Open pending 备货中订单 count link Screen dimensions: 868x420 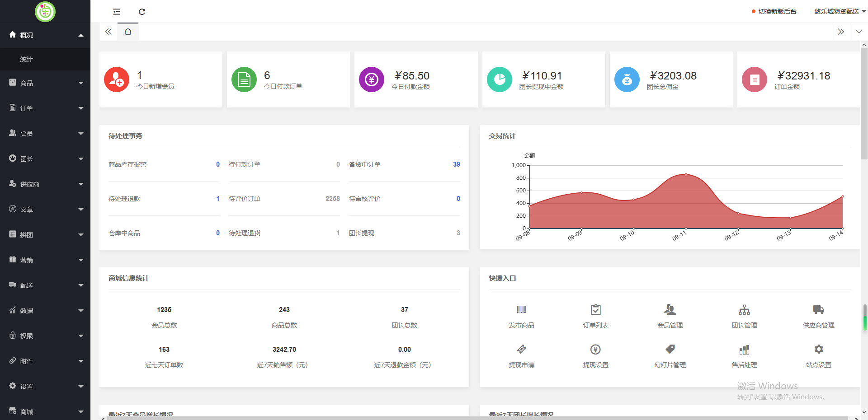[456, 164]
